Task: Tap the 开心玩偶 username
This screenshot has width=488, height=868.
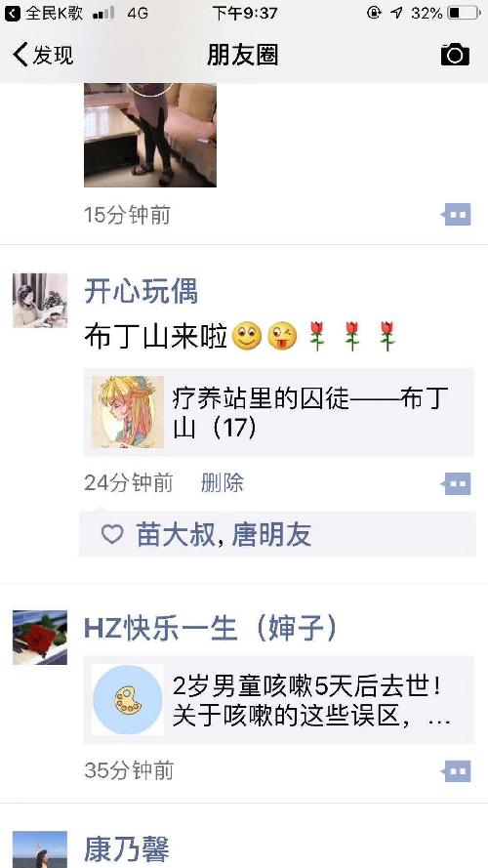Action: (x=142, y=292)
